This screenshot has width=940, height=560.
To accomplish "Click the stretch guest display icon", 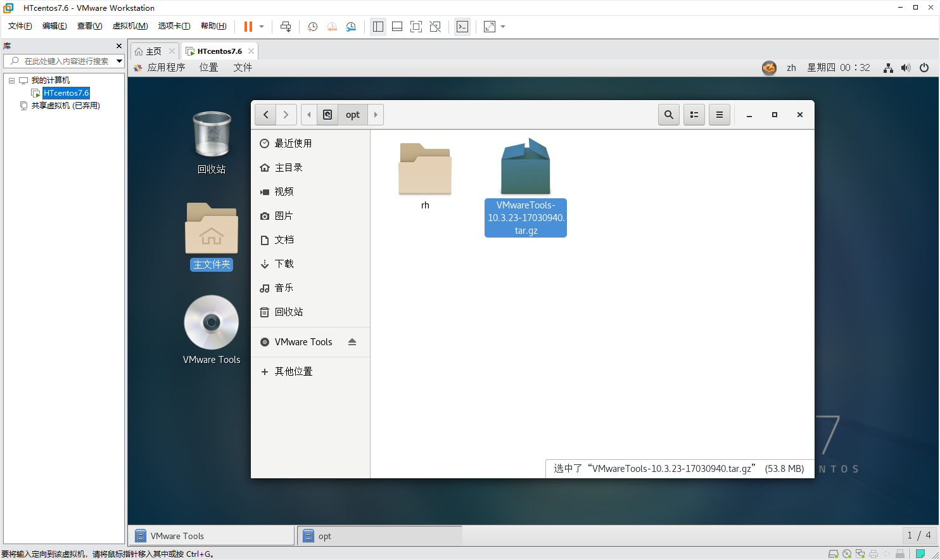I will [490, 27].
